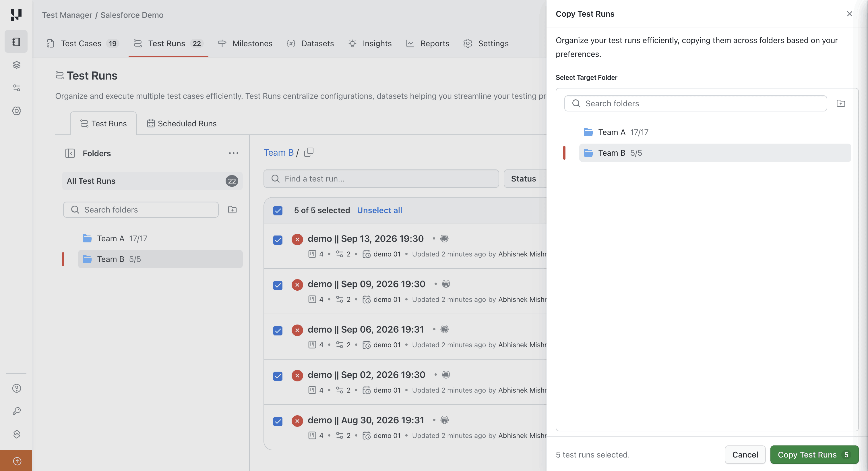Click failed status icon for Sep 09 run
This screenshot has height=471, width=868.
click(x=297, y=285)
